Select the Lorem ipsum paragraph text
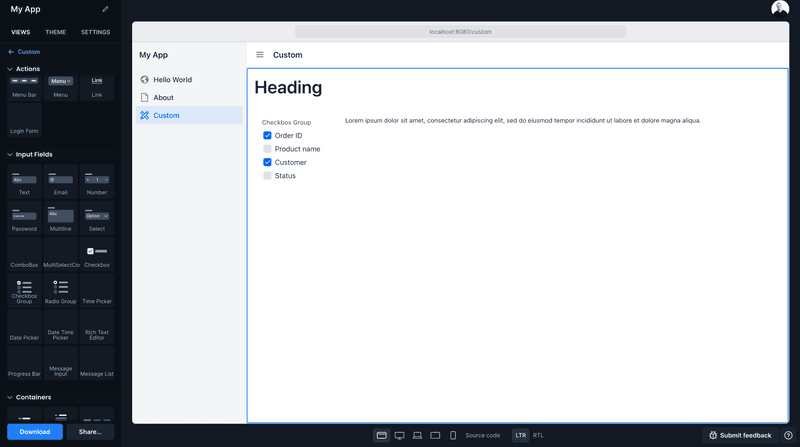This screenshot has height=447, width=800. (523, 120)
